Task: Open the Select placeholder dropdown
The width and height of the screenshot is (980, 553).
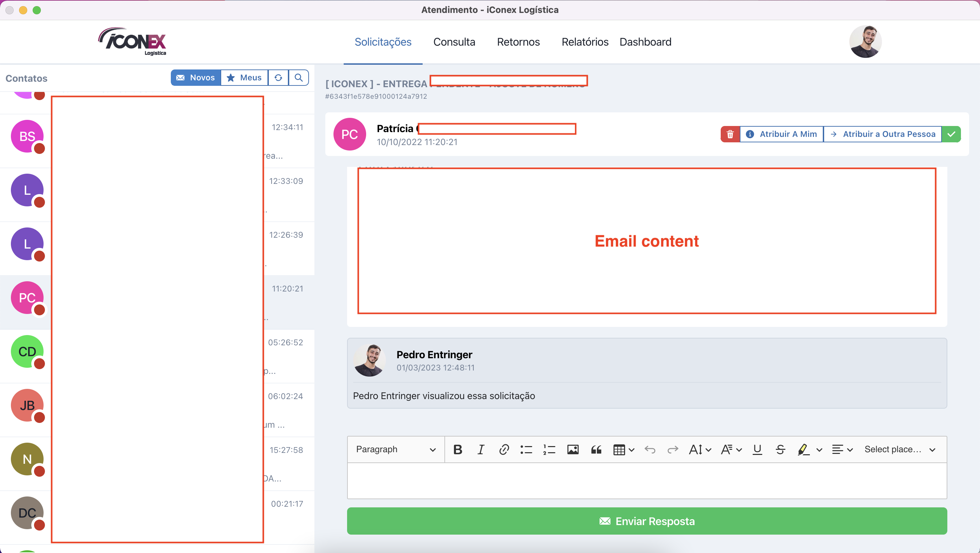Action: tap(900, 449)
